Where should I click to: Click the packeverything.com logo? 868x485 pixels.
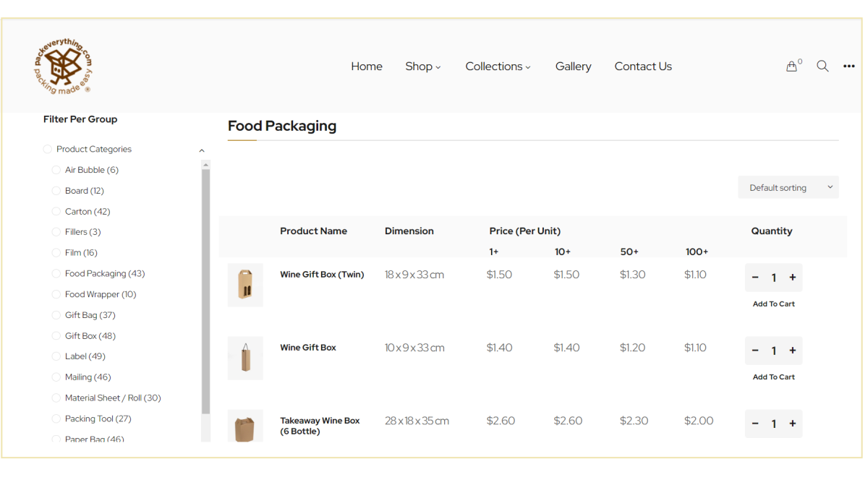64,66
